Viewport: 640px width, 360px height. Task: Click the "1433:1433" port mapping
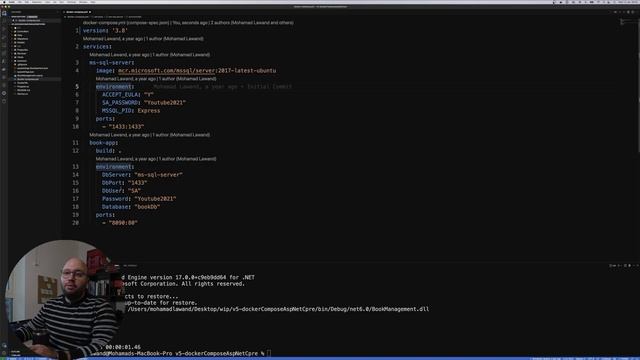(x=126, y=127)
